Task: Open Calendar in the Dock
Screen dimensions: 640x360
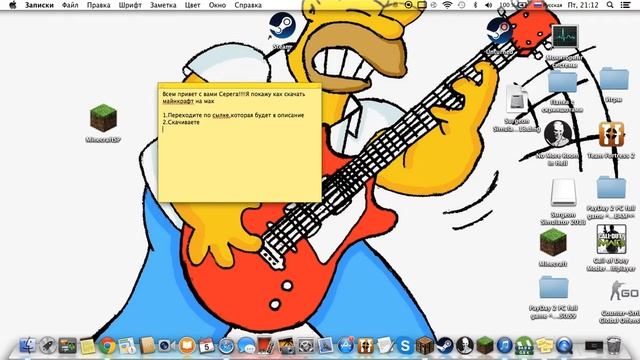Action: click(x=207, y=346)
